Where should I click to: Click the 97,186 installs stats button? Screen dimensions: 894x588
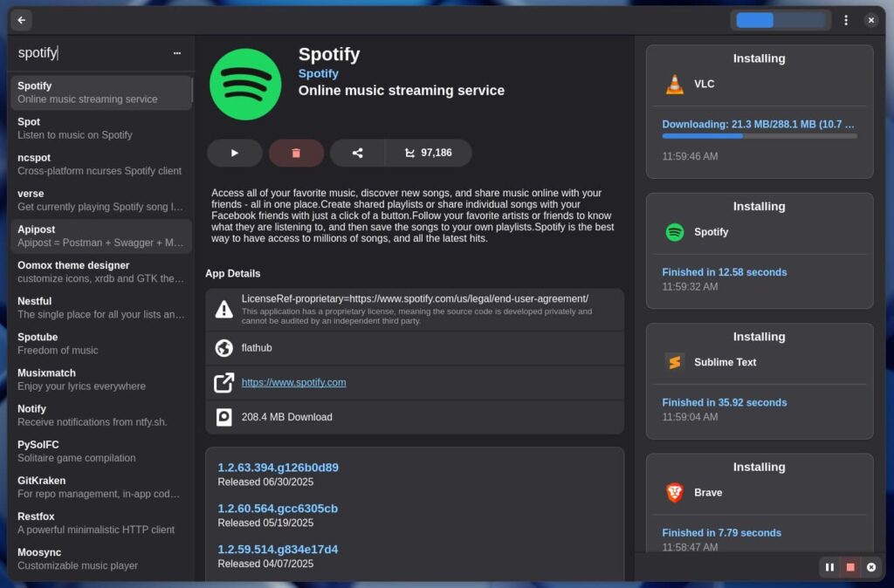[x=429, y=153]
